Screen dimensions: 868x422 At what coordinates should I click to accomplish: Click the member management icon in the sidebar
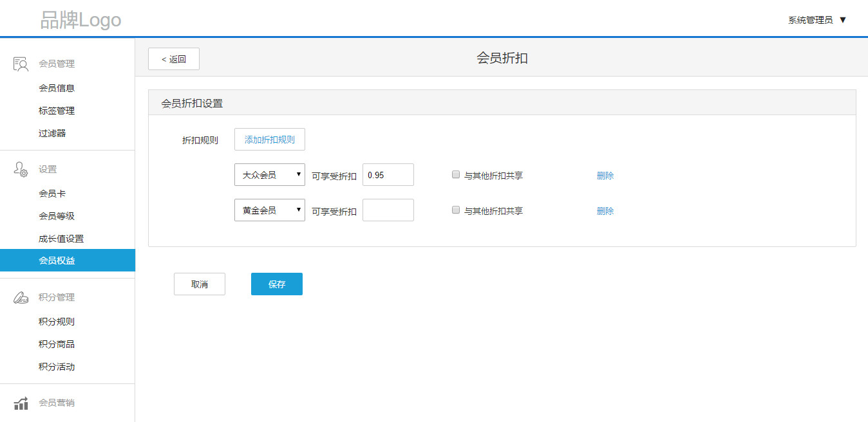pyautogui.click(x=20, y=63)
